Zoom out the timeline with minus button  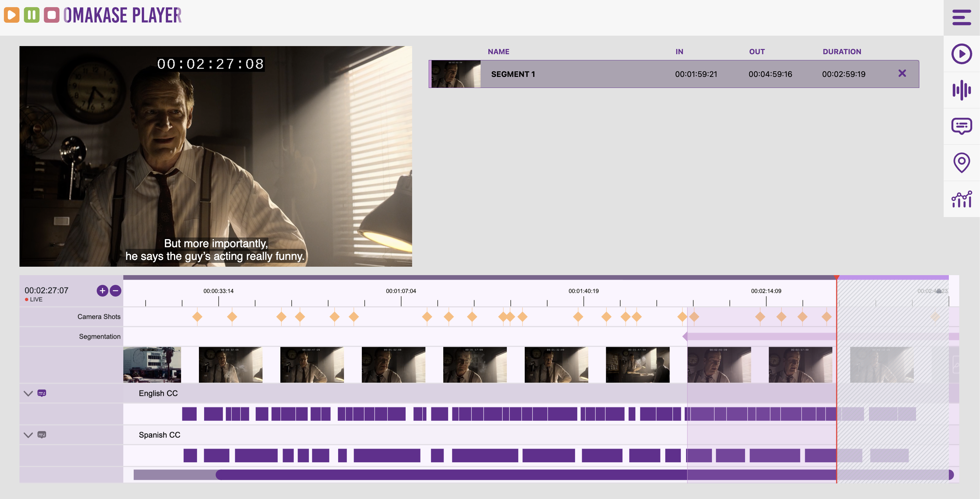116,291
